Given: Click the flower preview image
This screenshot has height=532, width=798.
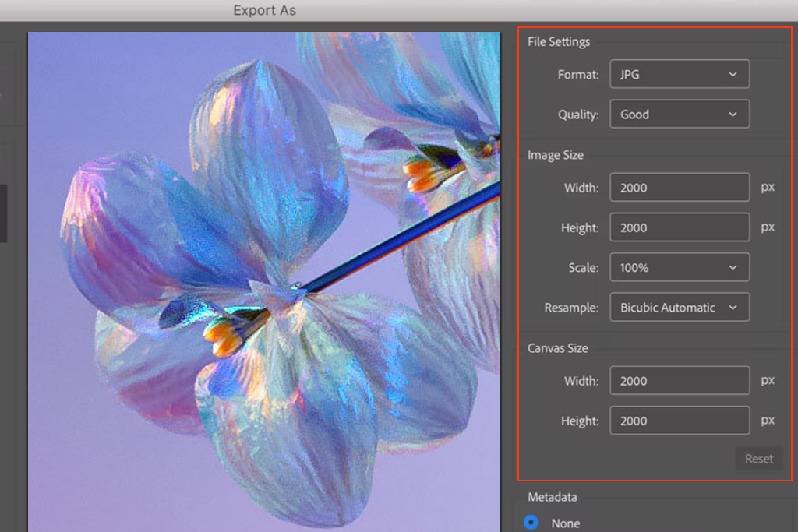Looking at the screenshot, I should point(263,280).
